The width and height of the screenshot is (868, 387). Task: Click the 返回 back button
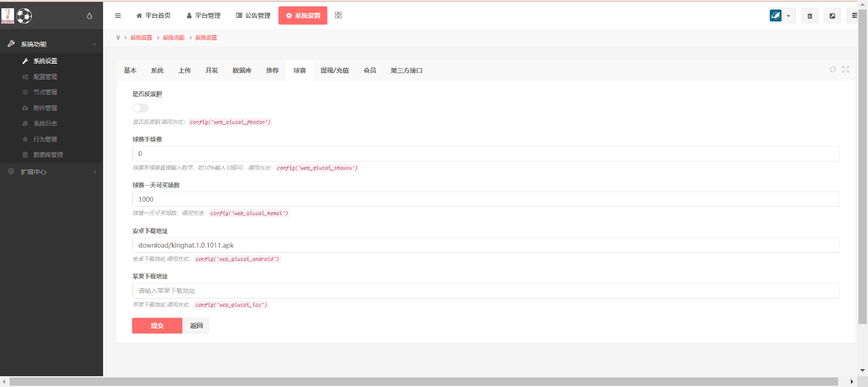(197, 325)
